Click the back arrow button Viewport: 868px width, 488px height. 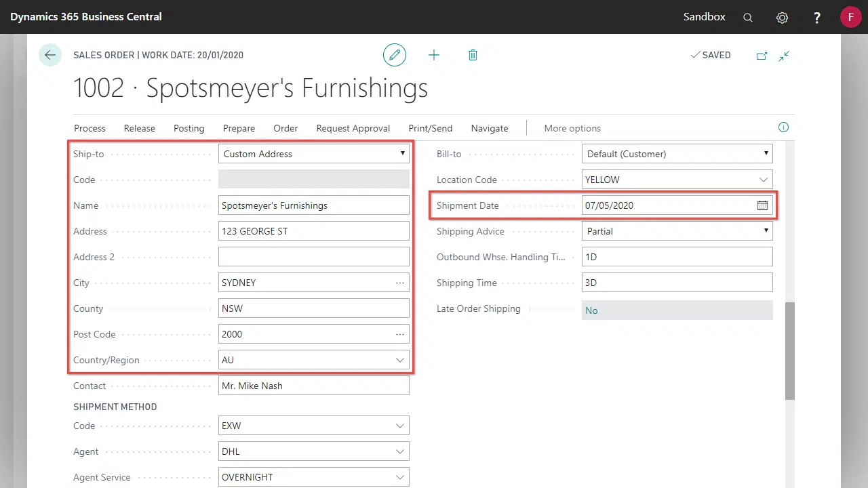pos(50,55)
